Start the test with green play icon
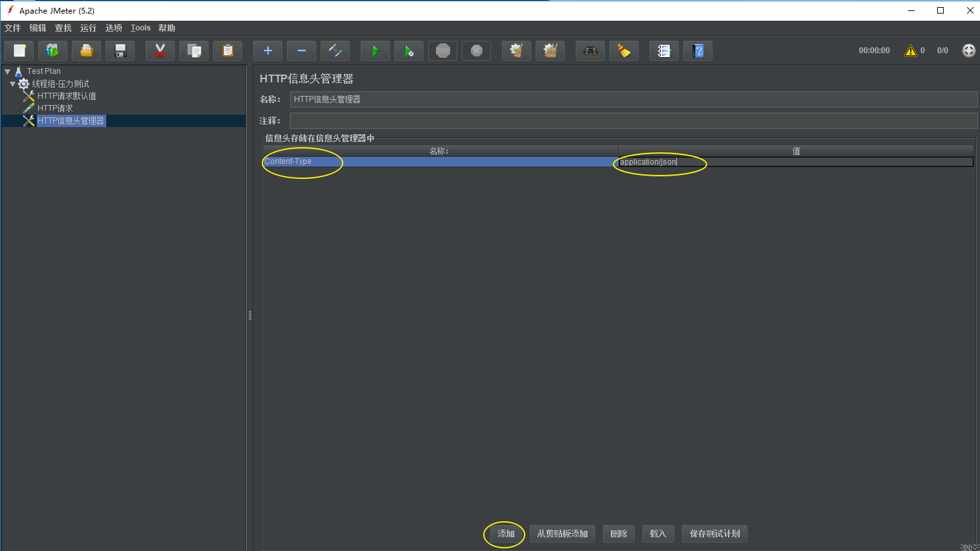980x551 pixels. [376, 51]
